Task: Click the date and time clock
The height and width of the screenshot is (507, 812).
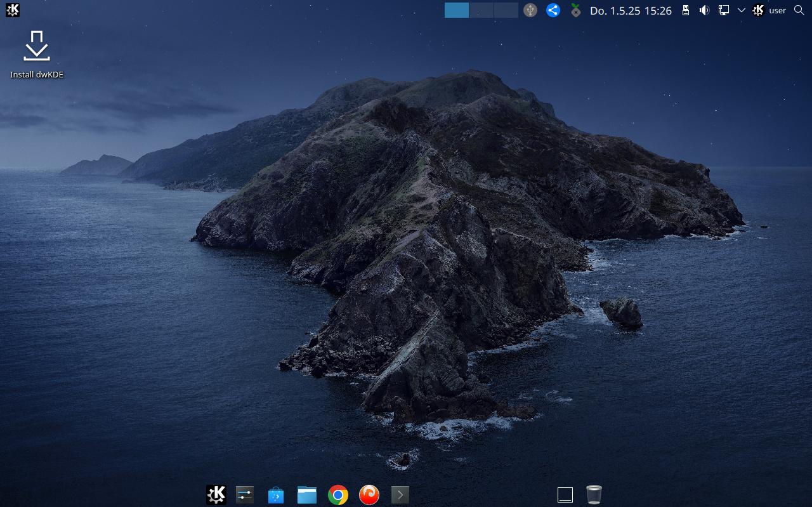Action: tap(631, 10)
